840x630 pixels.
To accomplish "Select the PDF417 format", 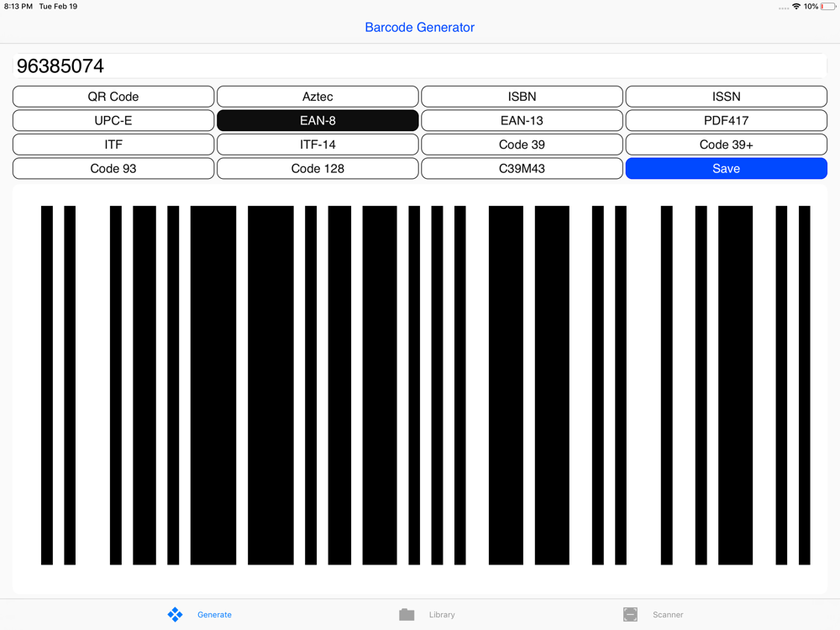I will click(727, 120).
